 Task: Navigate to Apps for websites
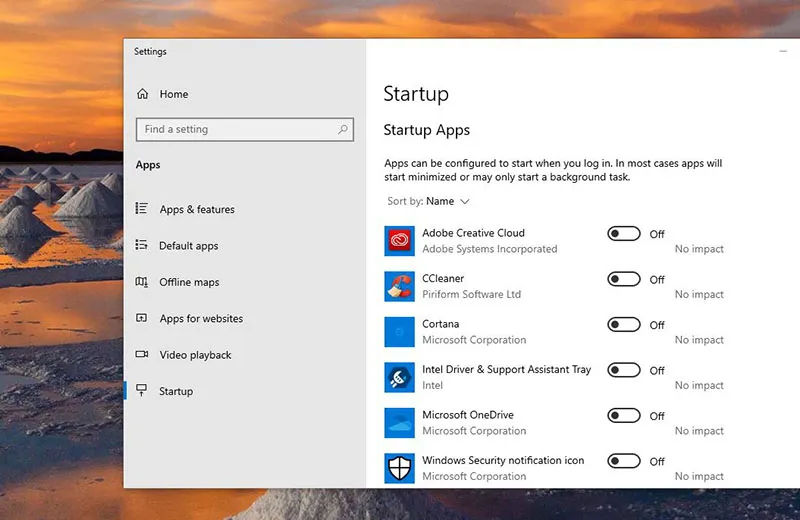click(x=201, y=319)
